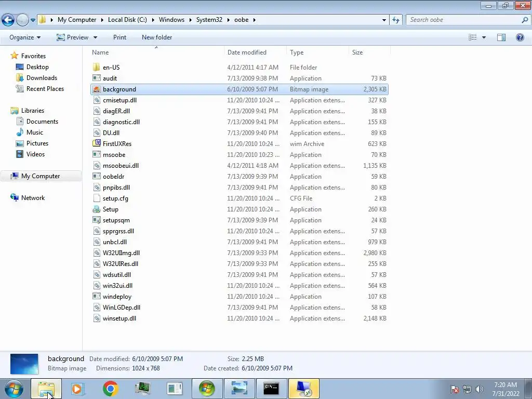Image resolution: width=532 pixels, height=399 pixels.
Task: Select the FirstUXRes wim archive icon
Action: tap(96, 143)
